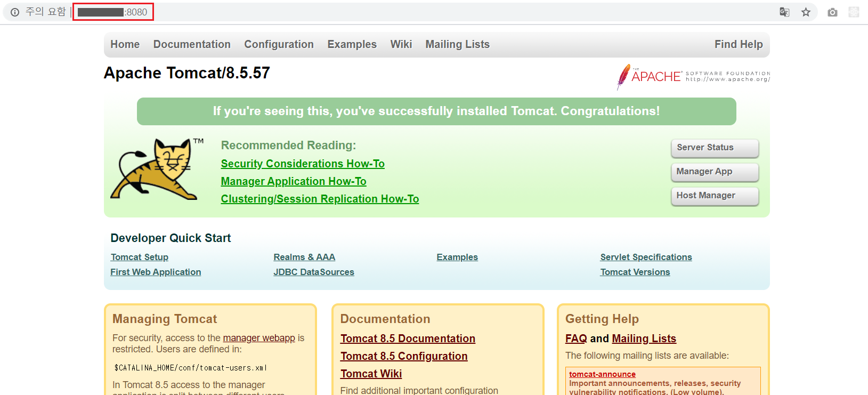The image size is (868, 395).
Task: Open the Apache Software Foundation logo
Action: [693, 77]
